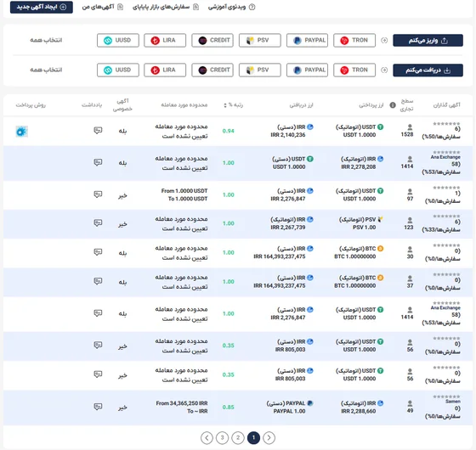
Task: Select PSV in the receive row
Action: [x=259, y=70]
